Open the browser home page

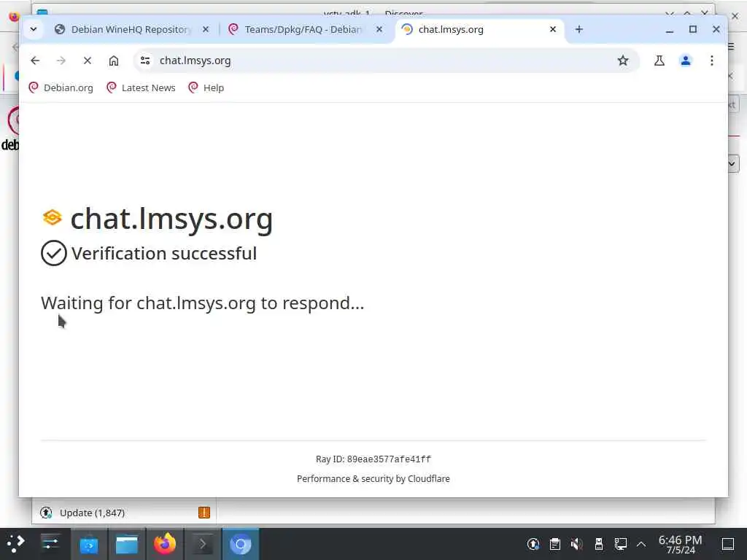tap(113, 61)
